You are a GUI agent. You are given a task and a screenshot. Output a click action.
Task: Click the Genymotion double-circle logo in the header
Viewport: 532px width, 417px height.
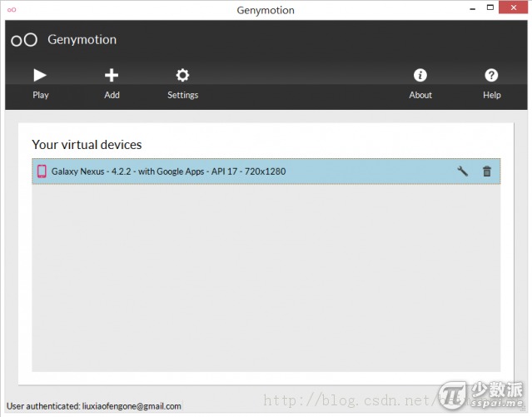tap(24, 40)
